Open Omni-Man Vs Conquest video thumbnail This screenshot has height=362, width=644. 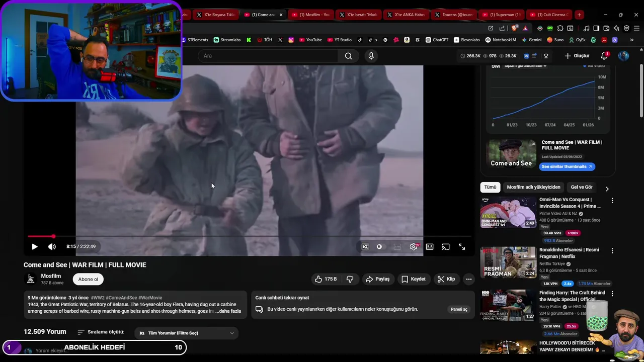click(x=508, y=212)
